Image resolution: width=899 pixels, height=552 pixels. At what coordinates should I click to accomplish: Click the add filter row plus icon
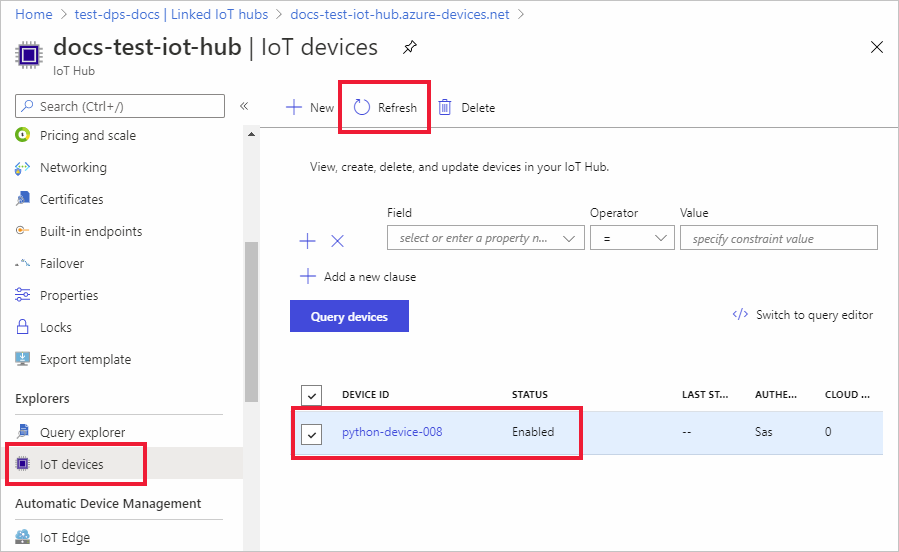coord(308,241)
